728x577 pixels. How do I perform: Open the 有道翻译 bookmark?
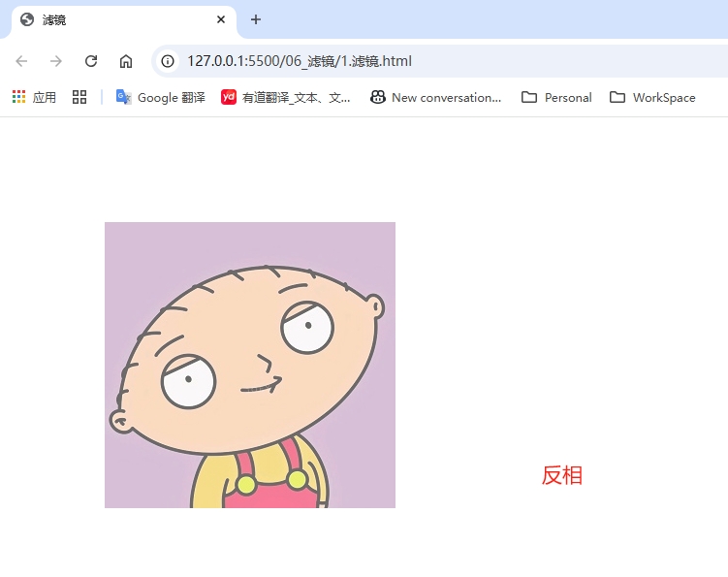286,98
